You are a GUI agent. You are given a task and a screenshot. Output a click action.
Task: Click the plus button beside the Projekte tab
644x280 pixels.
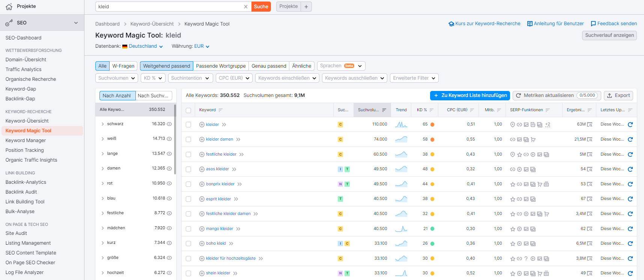306,7
